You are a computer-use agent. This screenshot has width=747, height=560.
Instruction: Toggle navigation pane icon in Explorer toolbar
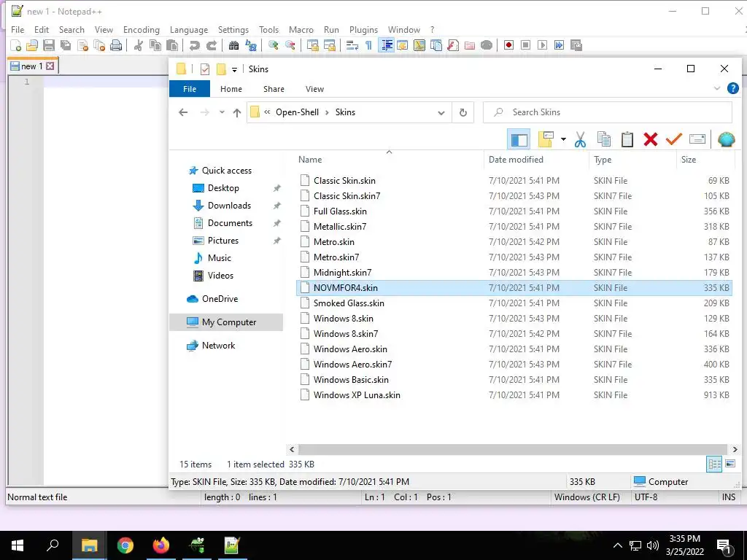pyautogui.click(x=519, y=139)
